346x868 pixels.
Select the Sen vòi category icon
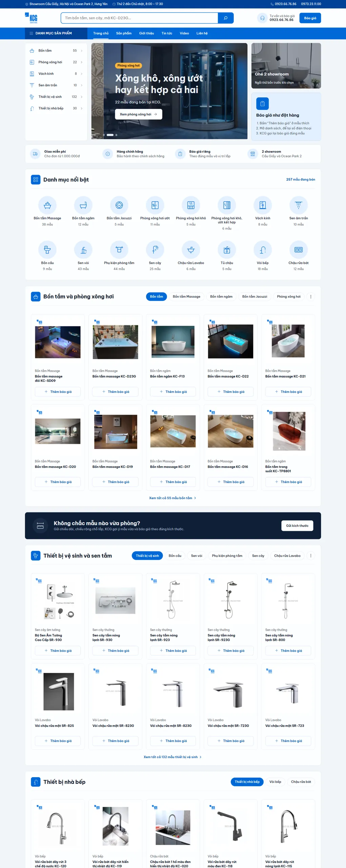click(x=83, y=250)
